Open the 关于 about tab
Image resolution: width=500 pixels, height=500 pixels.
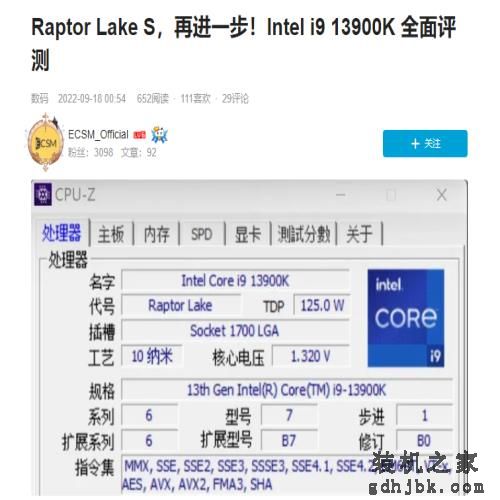click(359, 234)
